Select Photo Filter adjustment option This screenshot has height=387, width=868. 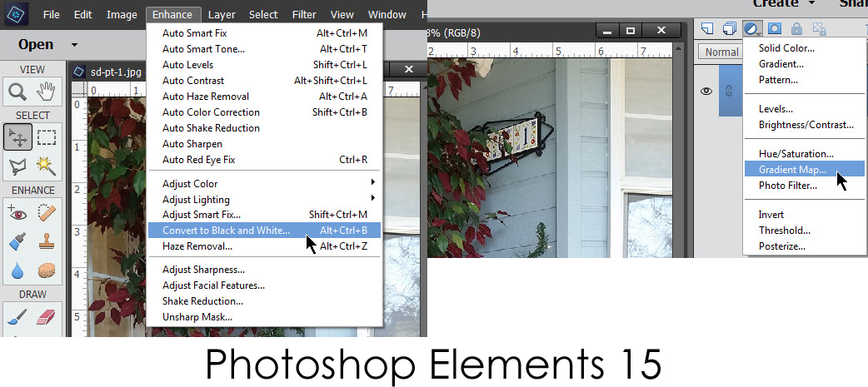[805, 186]
